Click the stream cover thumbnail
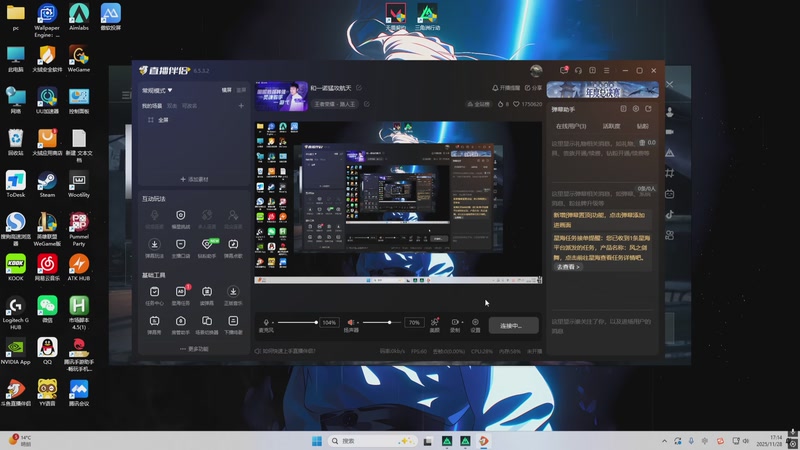 (x=281, y=96)
